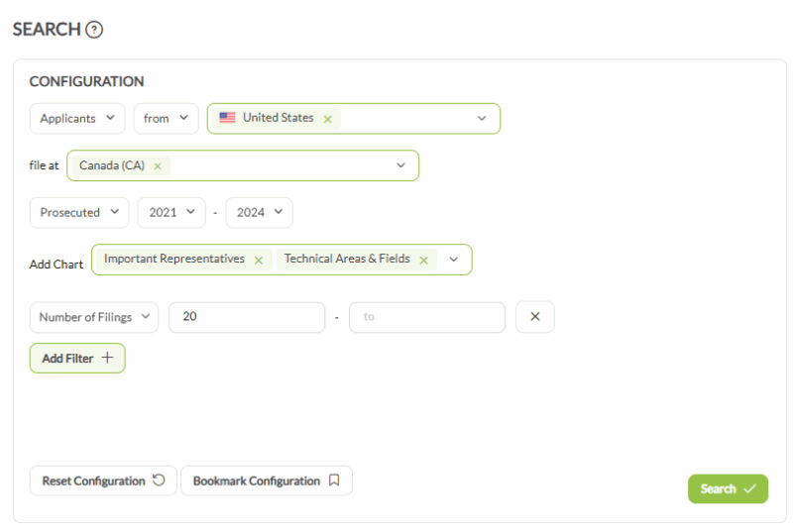This screenshot has height=532, width=793.
Task: Click the minimum filings field showing 20
Action: [x=246, y=317]
